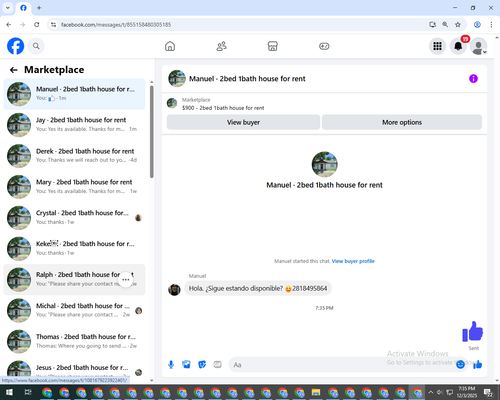500x400 pixels.
Task: Click Manuel's sender avatar beside message
Action: coord(174,290)
